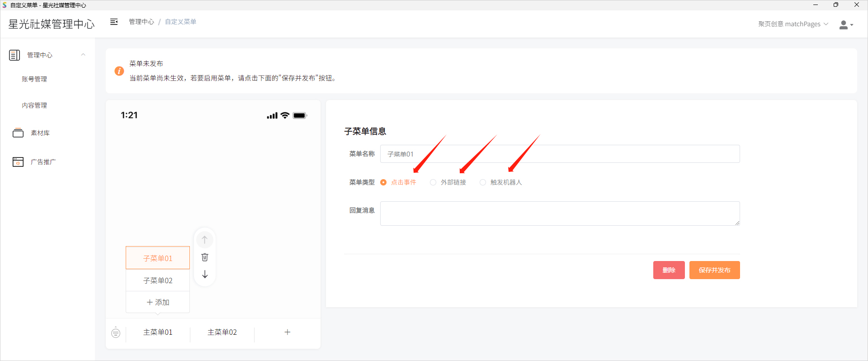
Task: Click the orange info icon in notice
Action: pyautogui.click(x=119, y=71)
